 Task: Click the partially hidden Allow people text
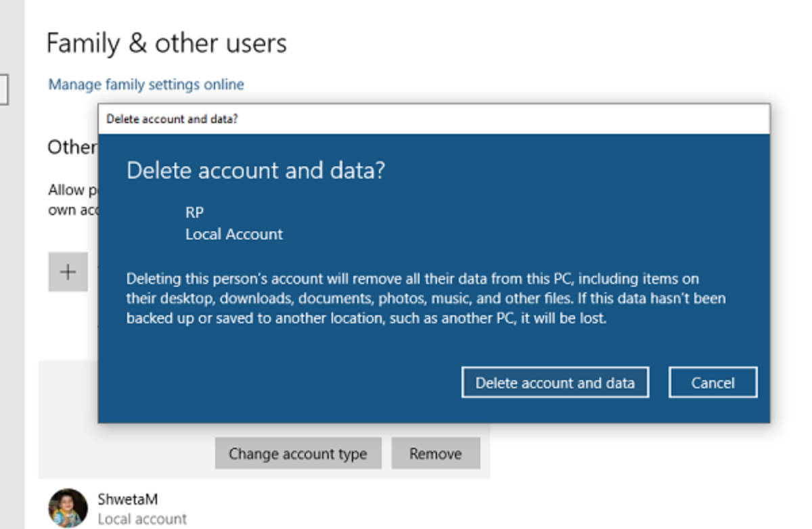click(x=66, y=190)
